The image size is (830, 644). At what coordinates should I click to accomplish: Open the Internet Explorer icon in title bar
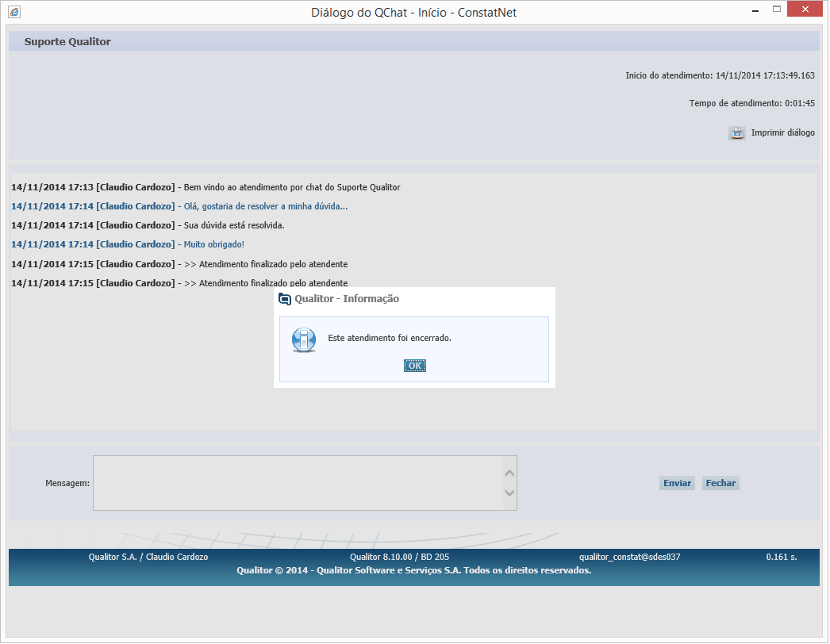click(x=14, y=12)
